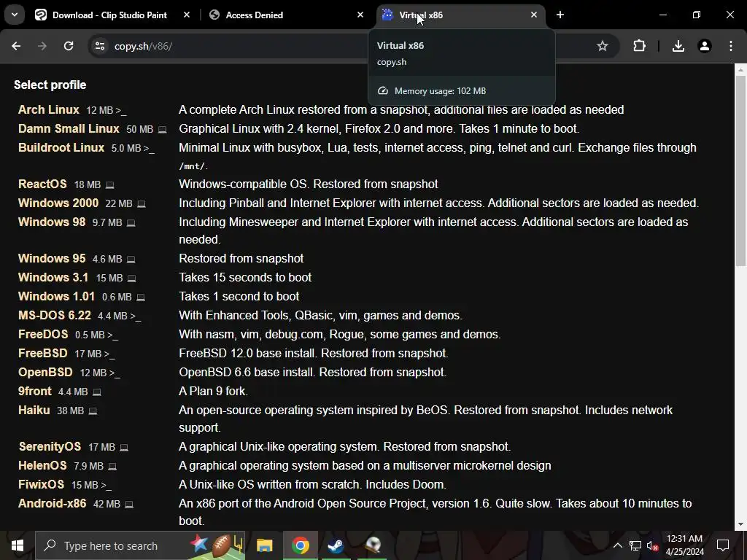Select the OpenBSD profile
Image resolution: width=747 pixels, height=560 pixels.
pyautogui.click(x=45, y=373)
